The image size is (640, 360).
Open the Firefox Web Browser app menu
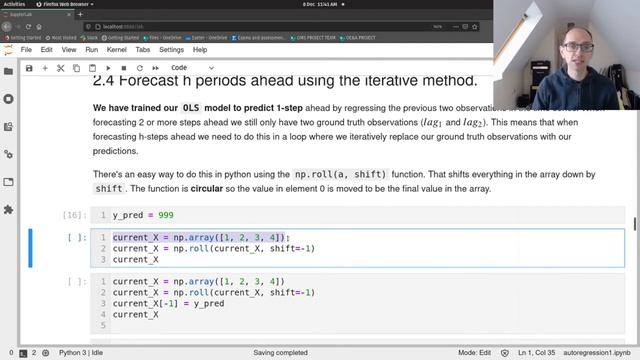(65, 4)
